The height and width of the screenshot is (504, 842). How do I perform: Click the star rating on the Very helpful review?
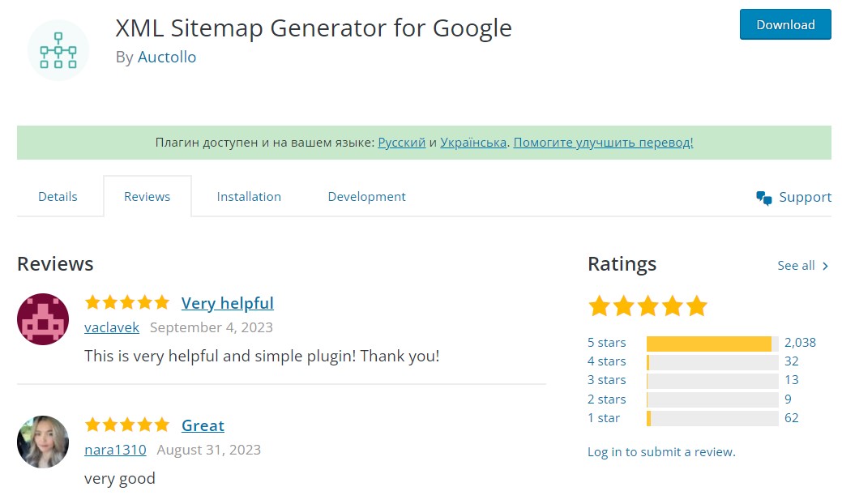(x=127, y=303)
